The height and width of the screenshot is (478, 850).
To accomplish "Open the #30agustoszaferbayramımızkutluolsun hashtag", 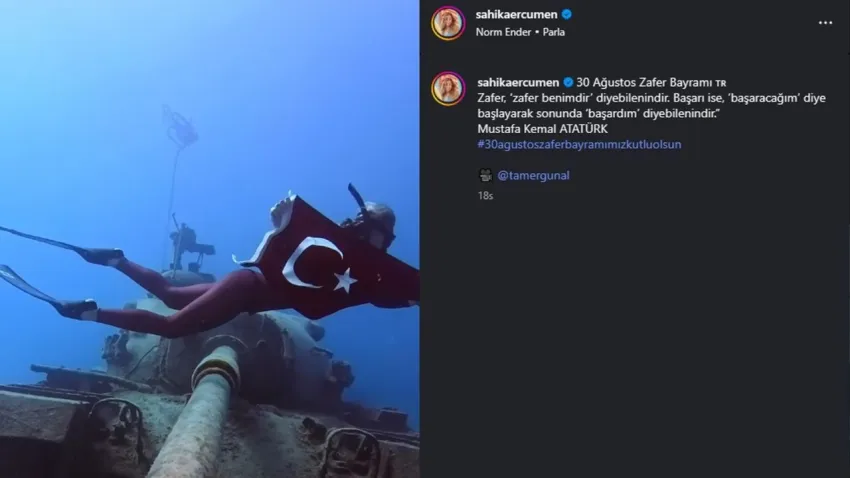I will click(x=579, y=145).
